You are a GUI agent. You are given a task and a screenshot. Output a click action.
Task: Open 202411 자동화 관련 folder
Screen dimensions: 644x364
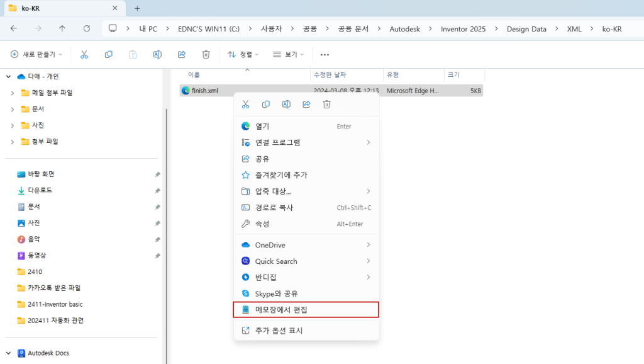point(50,321)
